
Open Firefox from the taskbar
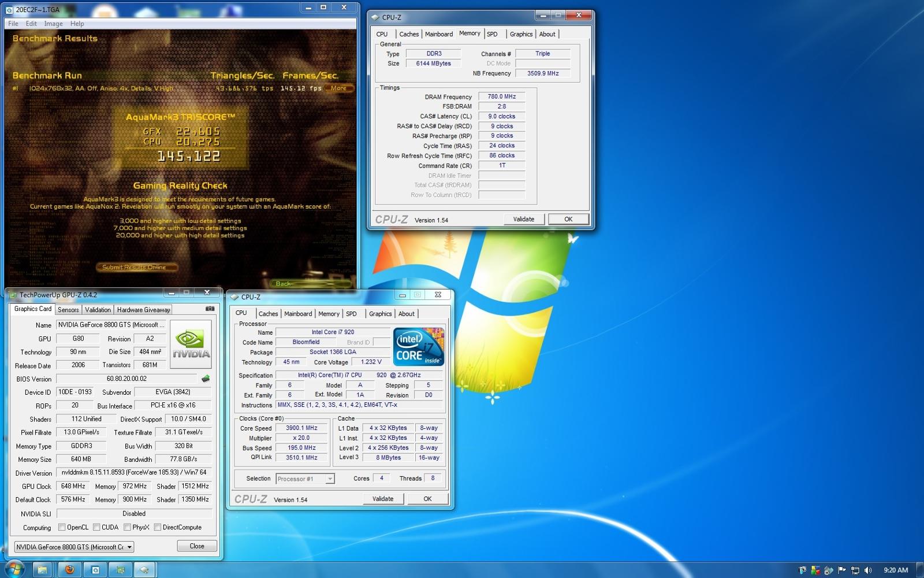coord(69,570)
